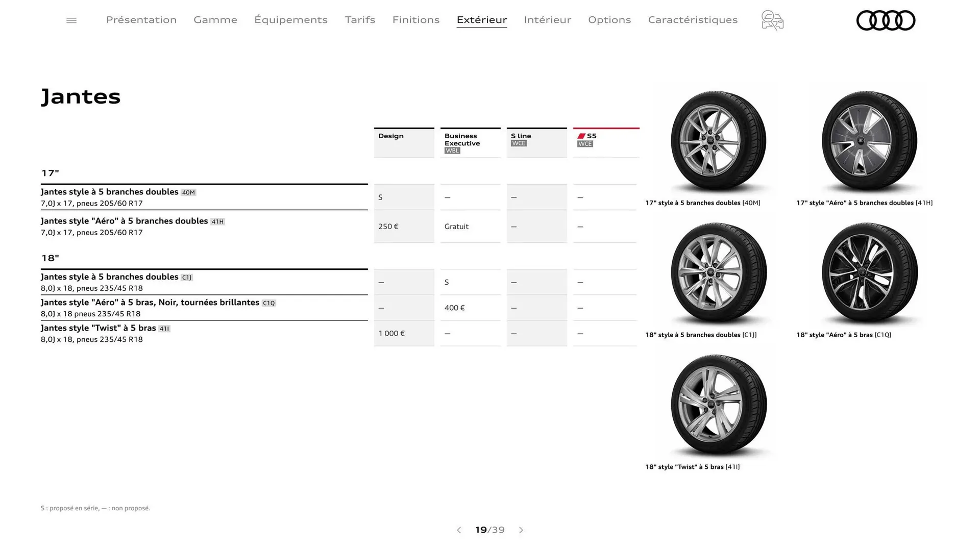Go to the previous page with the left chevron
Screen dimensions: 980x551
[459, 530]
